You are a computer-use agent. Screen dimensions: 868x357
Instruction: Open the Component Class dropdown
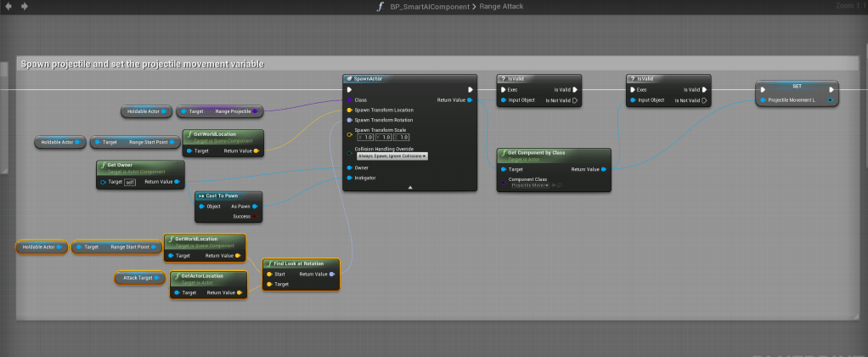532,184
